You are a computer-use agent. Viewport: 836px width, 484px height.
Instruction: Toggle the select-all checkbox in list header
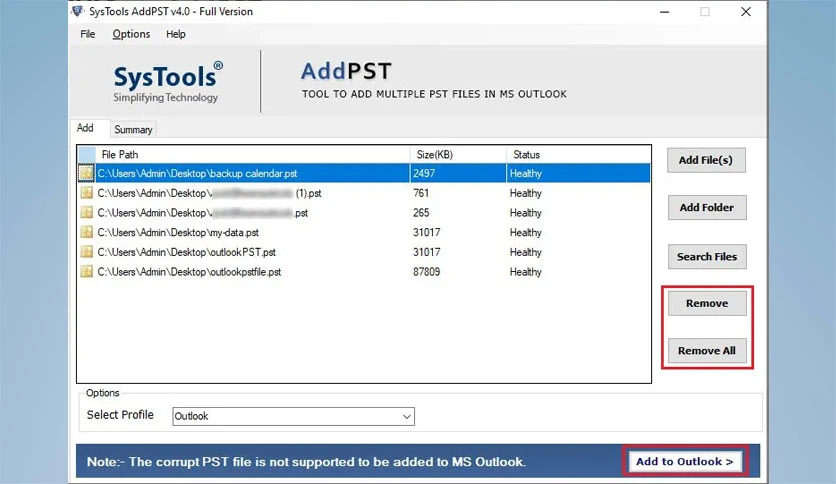pyautogui.click(x=87, y=155)
